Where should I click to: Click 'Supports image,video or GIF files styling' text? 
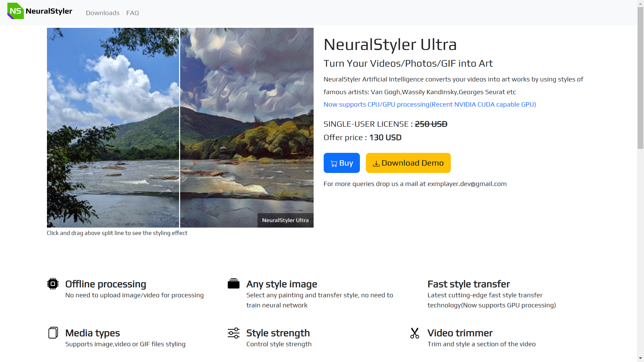[125, 344]
